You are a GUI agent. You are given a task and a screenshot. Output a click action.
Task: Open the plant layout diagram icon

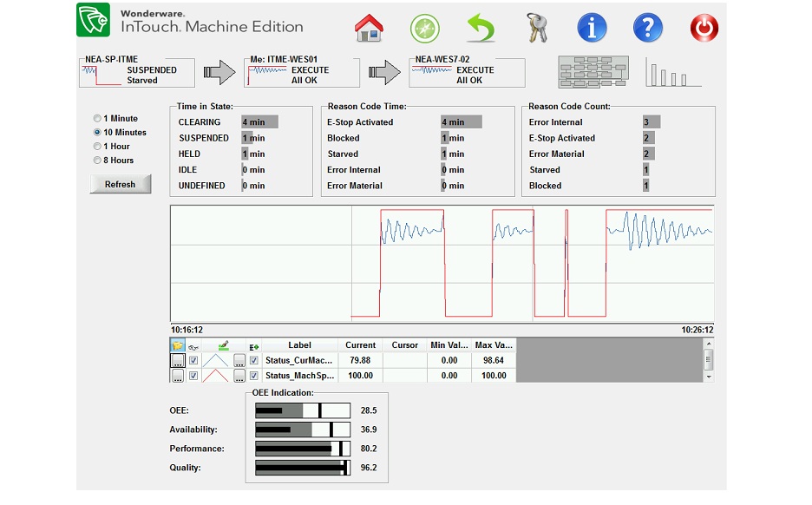point(593,71)
